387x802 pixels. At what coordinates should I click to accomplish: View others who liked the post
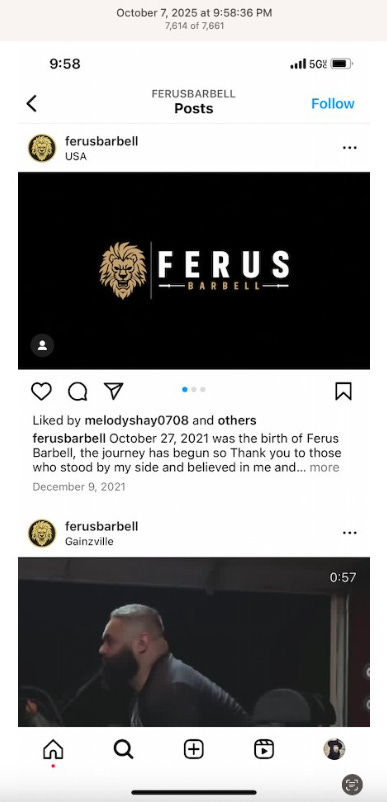point(237,420)
